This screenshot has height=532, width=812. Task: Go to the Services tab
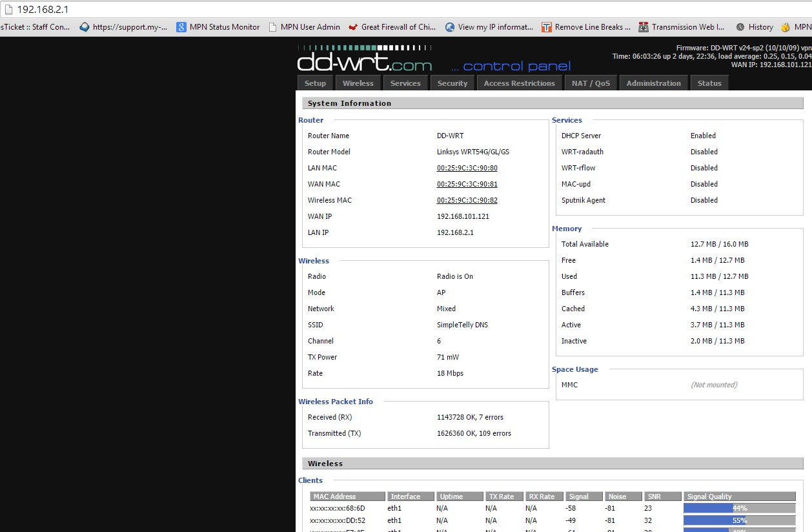pyautogui.click(x=405, y=83)
